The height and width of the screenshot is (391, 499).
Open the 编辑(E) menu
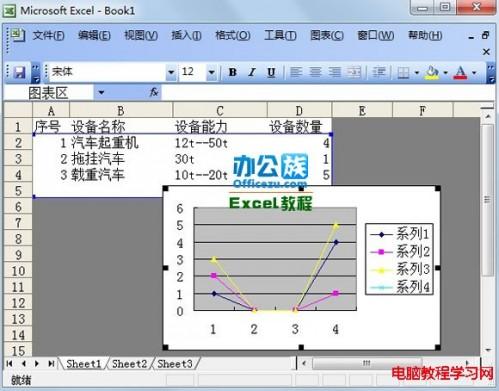coord(94,35)
